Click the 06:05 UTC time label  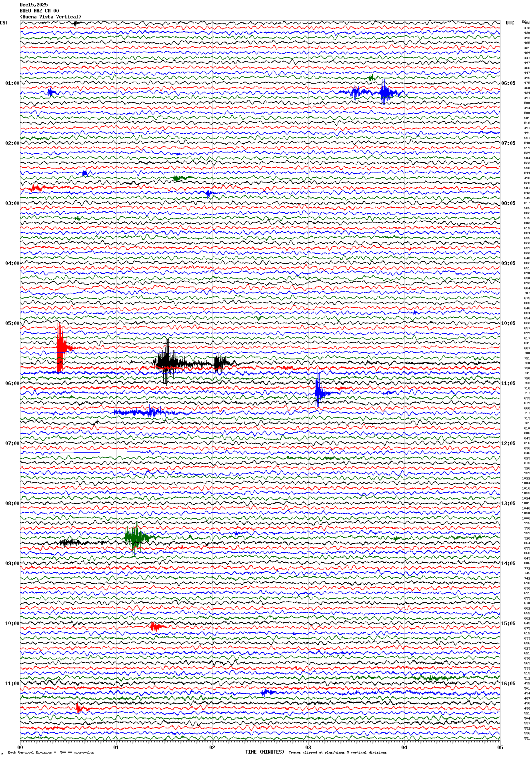pyautogui.click(x=508, y=83)
